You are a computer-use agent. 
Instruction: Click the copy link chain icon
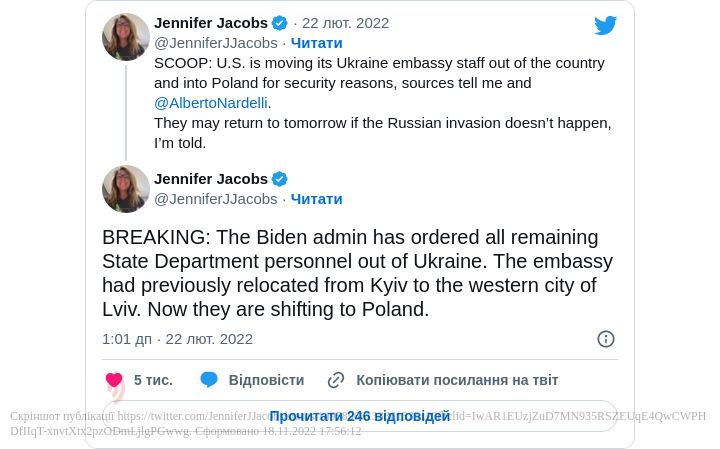click(336, 380)
